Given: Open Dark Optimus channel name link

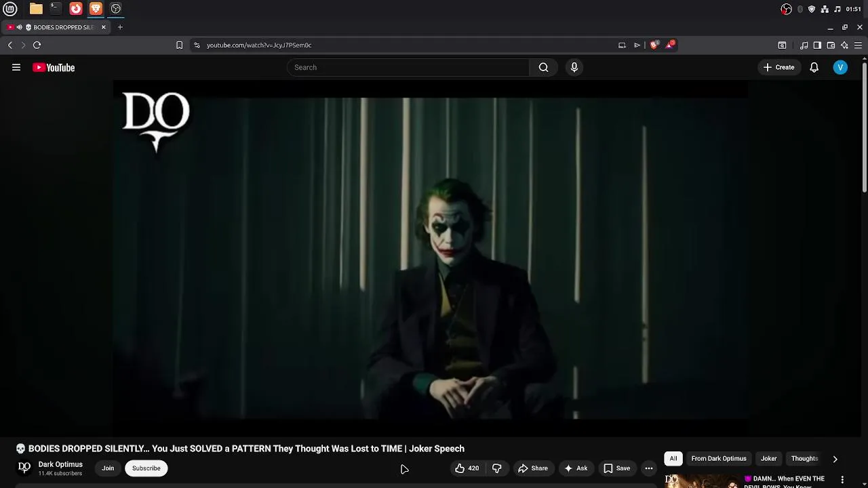Looking at the screenshot, I should tap(60, 464).
